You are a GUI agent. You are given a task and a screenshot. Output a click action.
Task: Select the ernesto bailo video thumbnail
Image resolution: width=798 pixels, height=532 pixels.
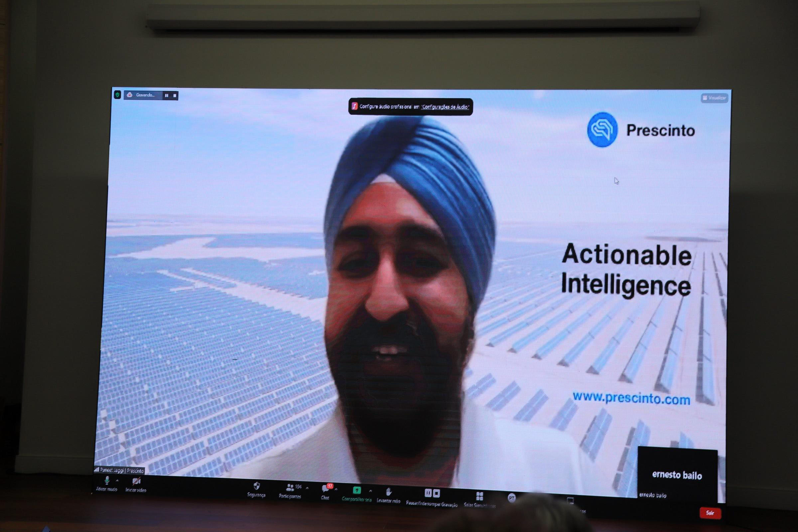pyautogui.click(x=677, y=474)
